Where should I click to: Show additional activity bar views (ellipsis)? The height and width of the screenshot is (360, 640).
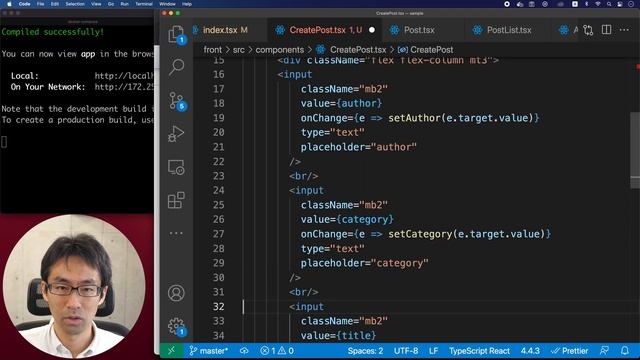tap(176, 233)
